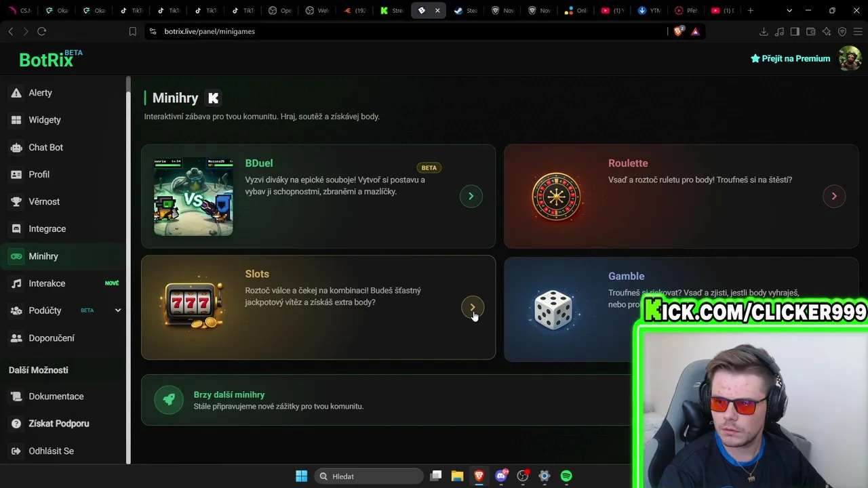Image resolution: width=868 pixels, height=488 pixels.
Task: Click the rocket icon in upcoming minigames
Action: click(169, 400)
